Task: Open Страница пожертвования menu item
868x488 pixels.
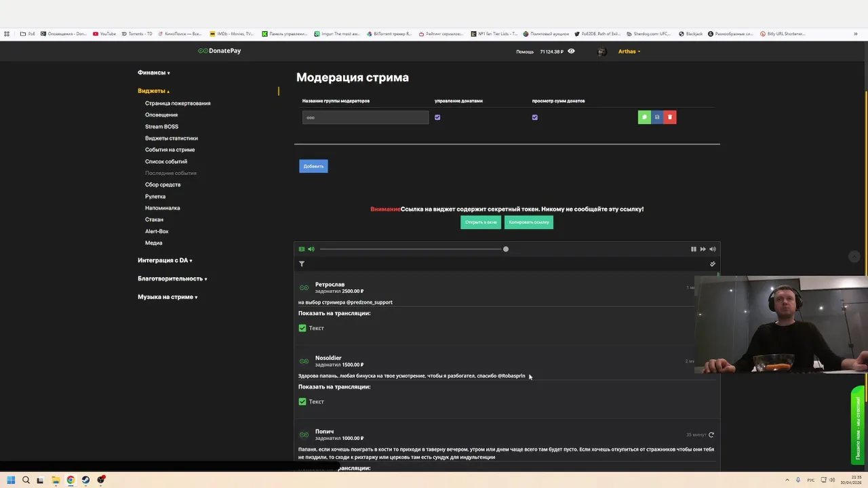Action: pos(178,103)
